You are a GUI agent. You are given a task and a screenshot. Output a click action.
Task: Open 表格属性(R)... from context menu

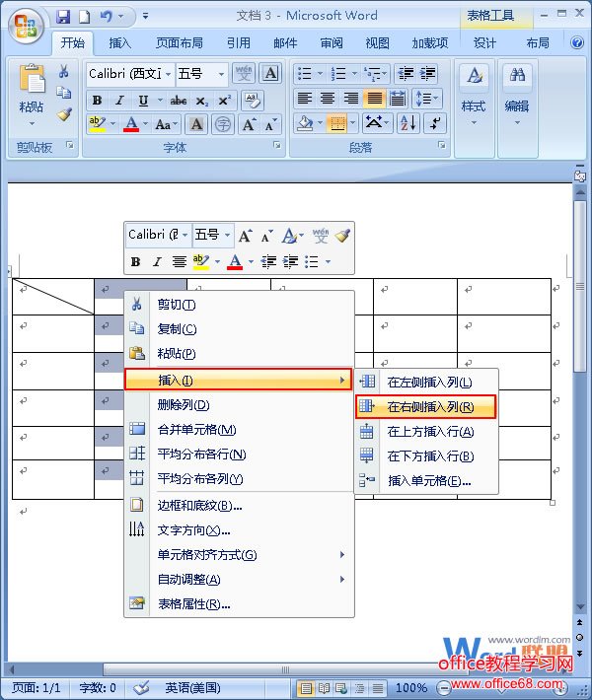coord(239,604)
